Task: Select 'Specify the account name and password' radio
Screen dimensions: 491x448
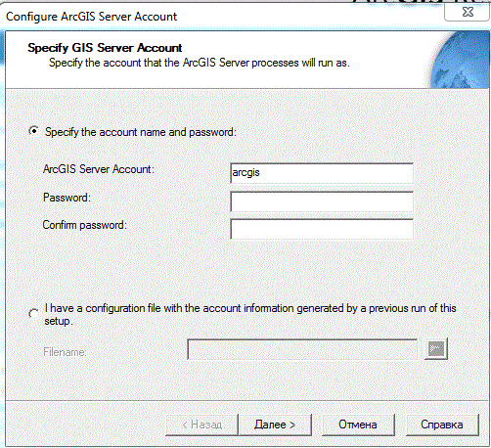Action: [33, 131]
